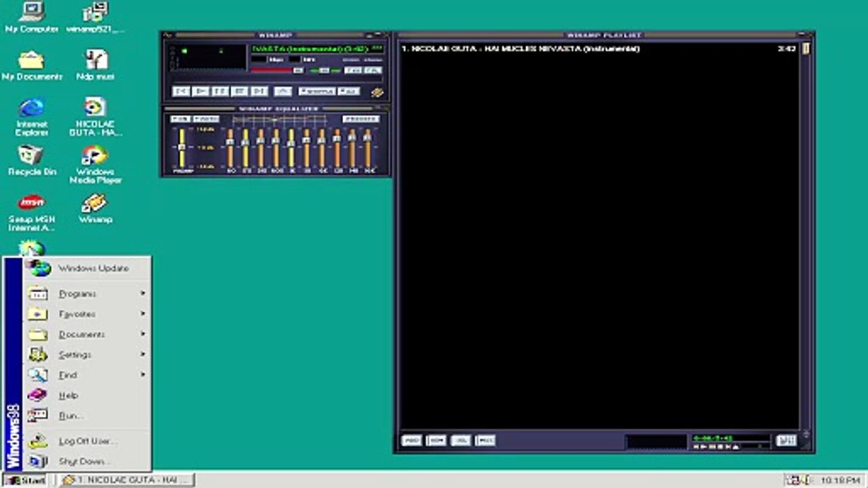This screenshot has width=868, height=488.
Task: Click the REM button in Winamp Playlist
Action: (436, 441)
